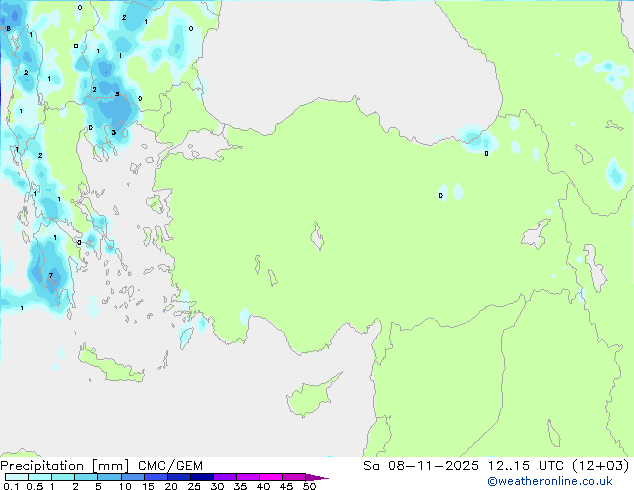
Task: Pick the legend swatch between 10 and 15
Action: click(x=132, y=477)
